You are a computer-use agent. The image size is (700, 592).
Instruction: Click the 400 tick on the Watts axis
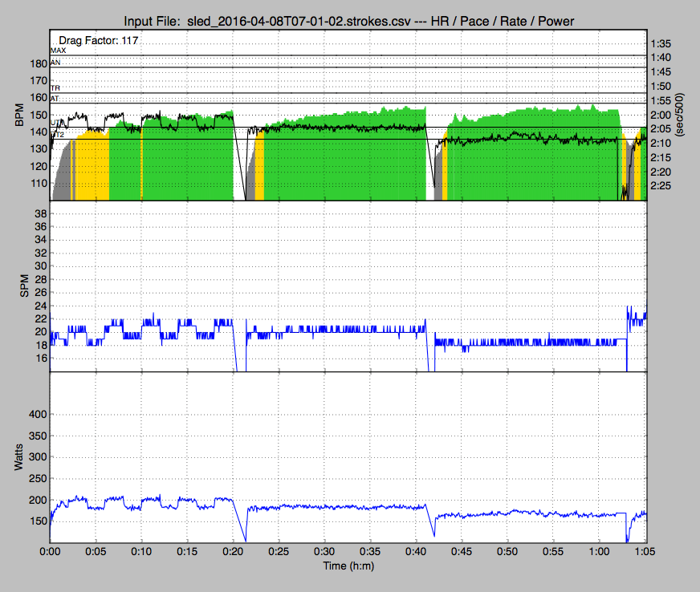[x=36, y=415]
